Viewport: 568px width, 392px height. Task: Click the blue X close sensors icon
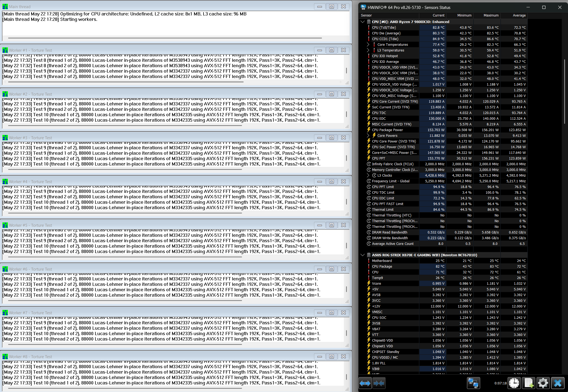tap(558, 383)
